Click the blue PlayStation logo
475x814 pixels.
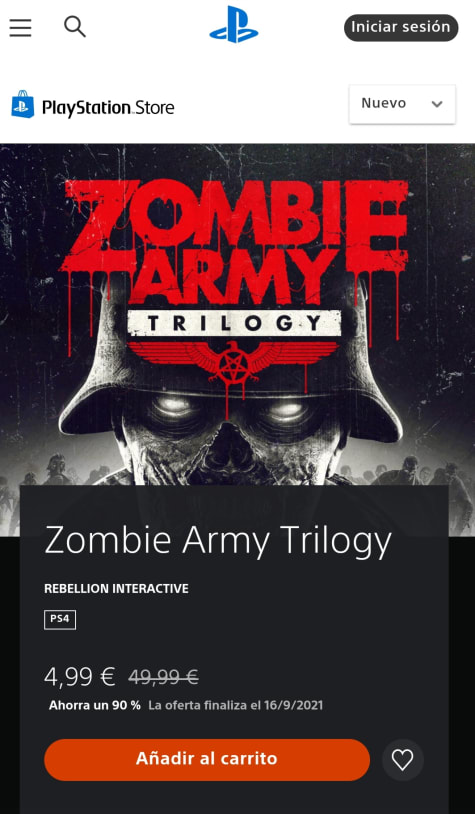234,24
